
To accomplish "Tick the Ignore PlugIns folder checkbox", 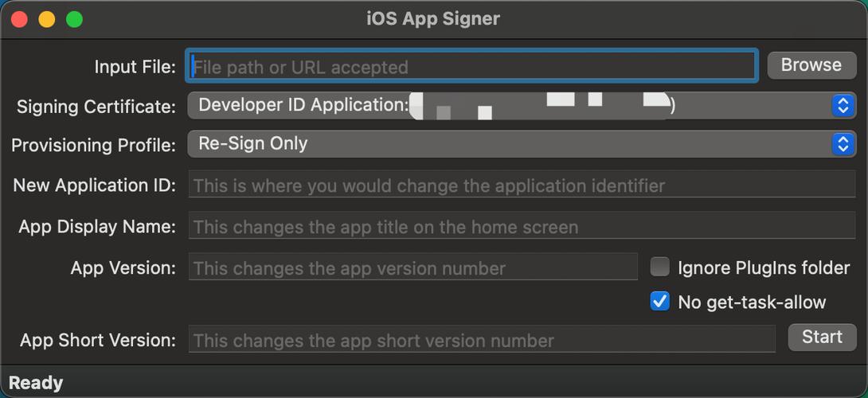I will 659,267.
